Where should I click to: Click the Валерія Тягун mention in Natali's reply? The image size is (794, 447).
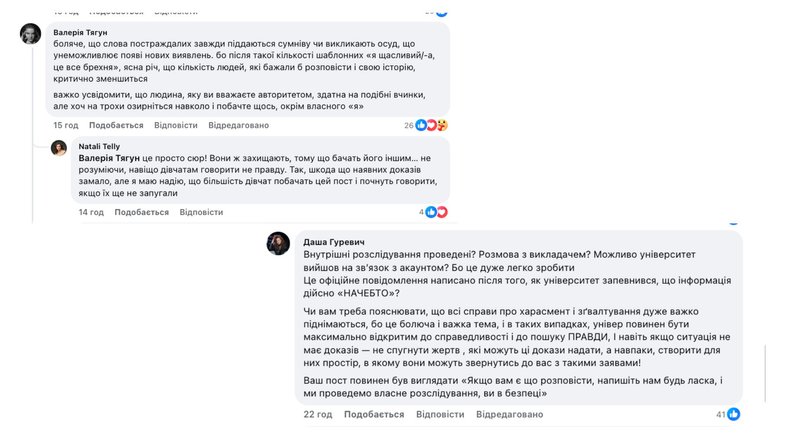point(111,158)
